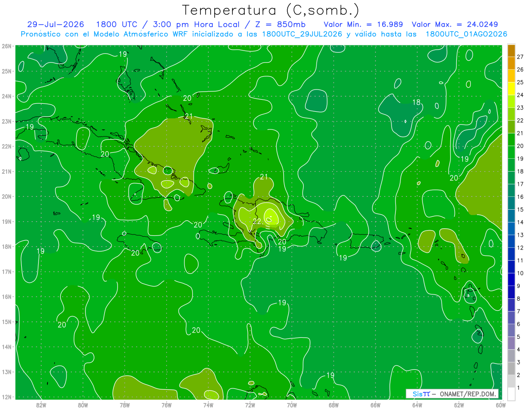Click longitude axis label "72W"
532x411 pixels.
[250, 405]
